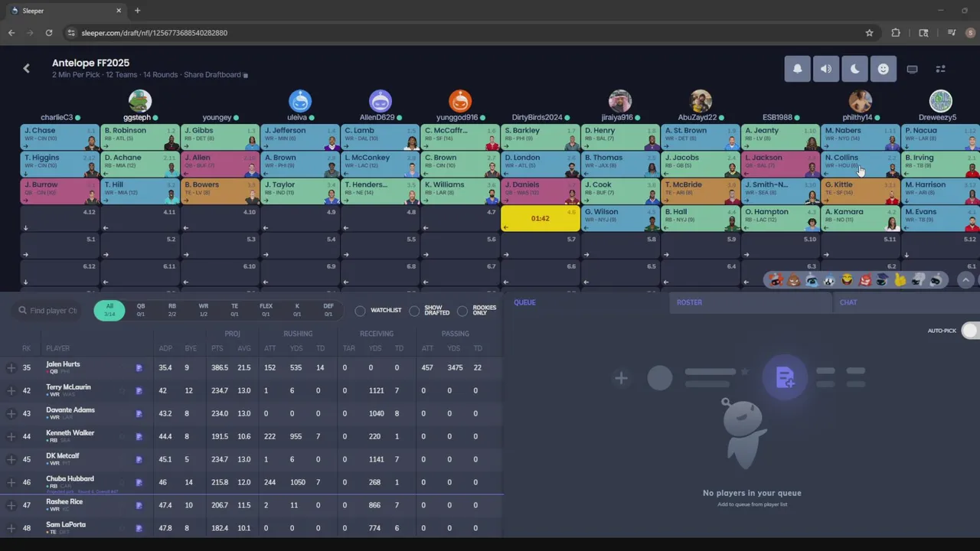Open the notifications bell button
This screenshot has height=551, width=980.
point(797,69)
